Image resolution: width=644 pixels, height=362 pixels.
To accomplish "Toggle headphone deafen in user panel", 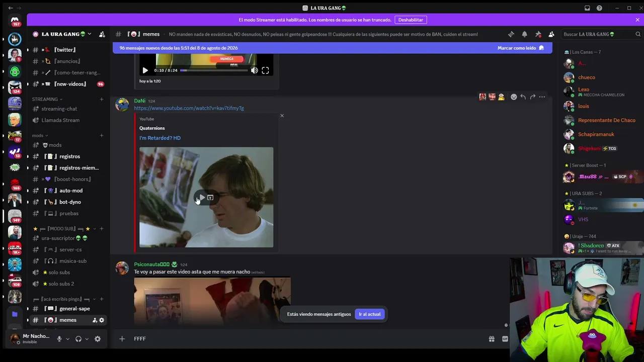I will (78, 339).
